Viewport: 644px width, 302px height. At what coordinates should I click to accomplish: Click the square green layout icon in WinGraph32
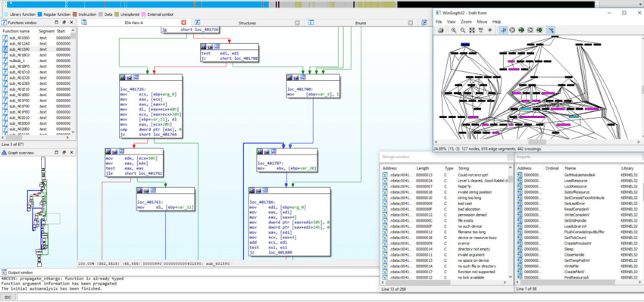[x=539, y=30]
